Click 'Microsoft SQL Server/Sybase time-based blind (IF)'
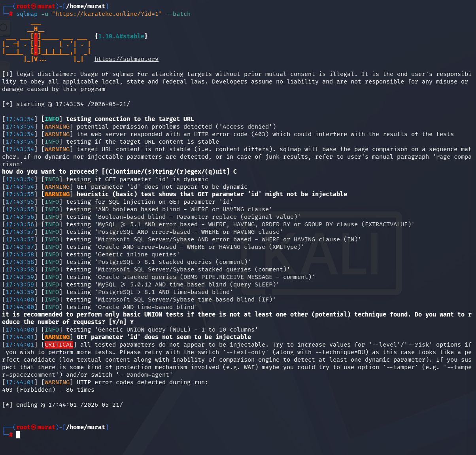The height and width of the screenshot is (455, 476). pyautogui.click(x=139, y=300)
